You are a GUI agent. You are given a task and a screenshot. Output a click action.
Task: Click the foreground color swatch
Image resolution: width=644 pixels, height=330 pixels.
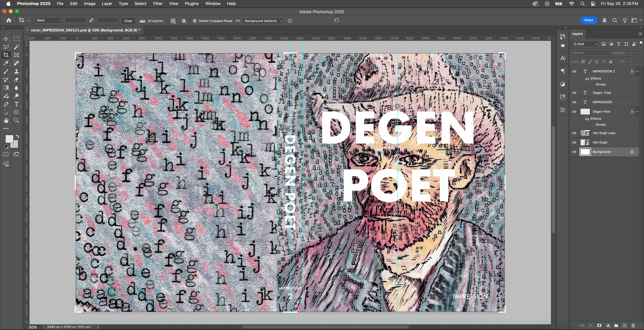click(x=9, y=139)
